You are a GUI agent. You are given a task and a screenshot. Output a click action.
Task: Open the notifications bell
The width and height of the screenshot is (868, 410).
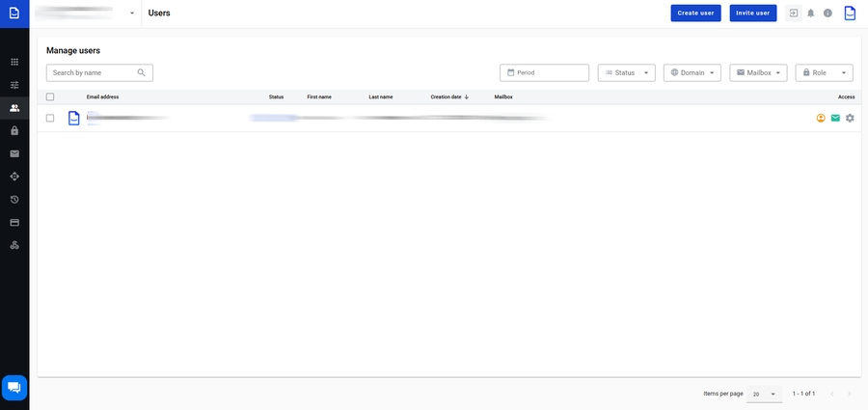click(811, 13)
